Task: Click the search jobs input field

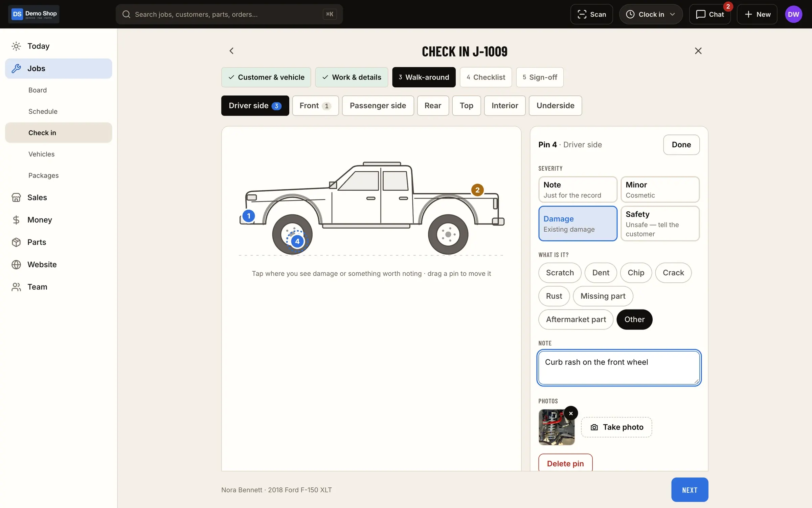Action: coord(229,14)
